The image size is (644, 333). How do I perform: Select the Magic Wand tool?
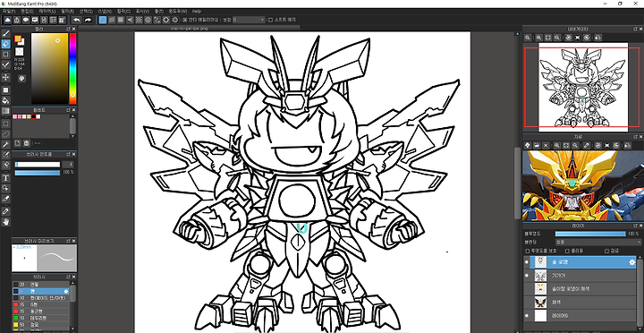5,144
